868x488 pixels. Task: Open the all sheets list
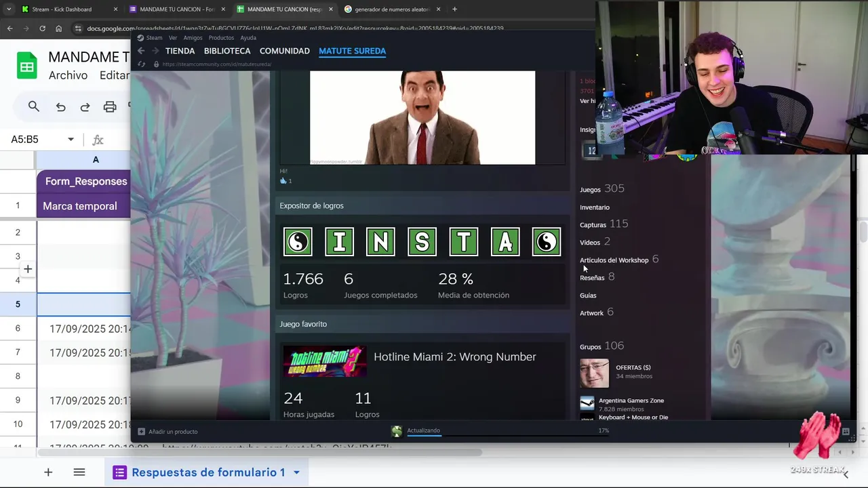pyautogui.click(x=79, y=472)
